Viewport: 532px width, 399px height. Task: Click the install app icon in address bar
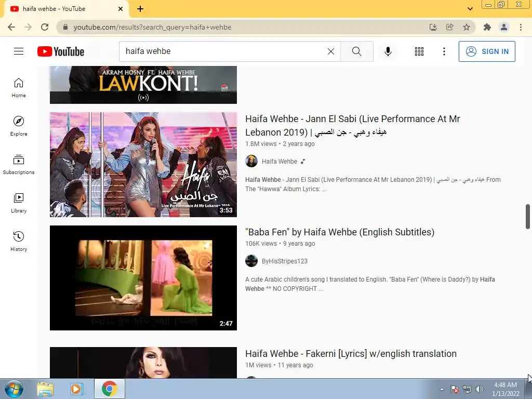(x=433, y=27)
